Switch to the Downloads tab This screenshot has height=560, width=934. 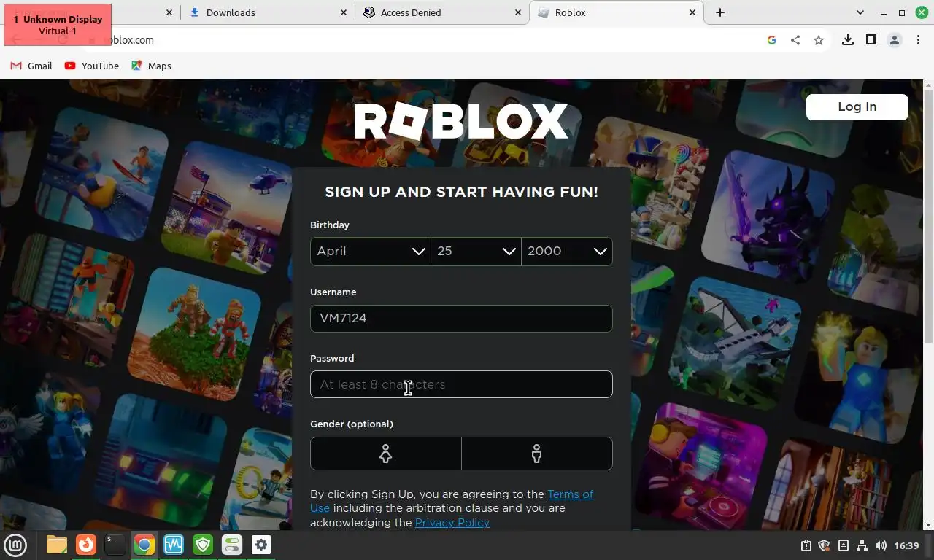267,12
